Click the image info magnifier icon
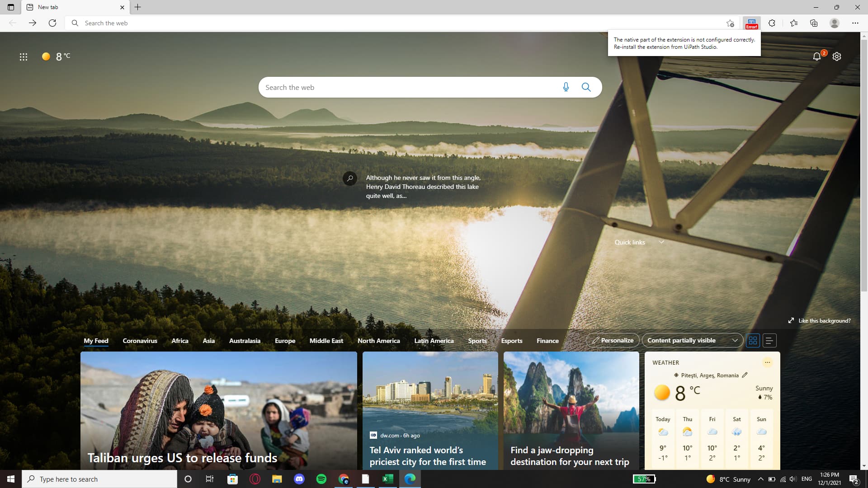868x488 pixels. tap(350, 178)
